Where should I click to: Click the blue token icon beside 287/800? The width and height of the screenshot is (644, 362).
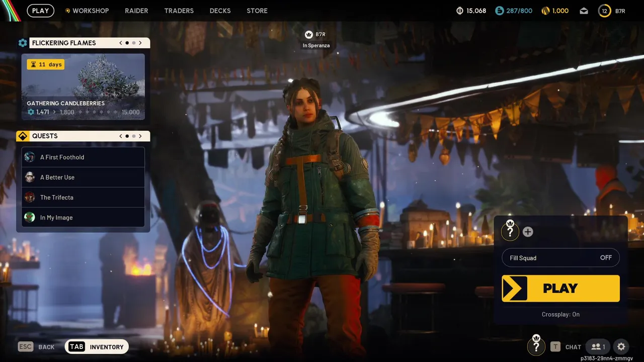[x=500, y=11]
